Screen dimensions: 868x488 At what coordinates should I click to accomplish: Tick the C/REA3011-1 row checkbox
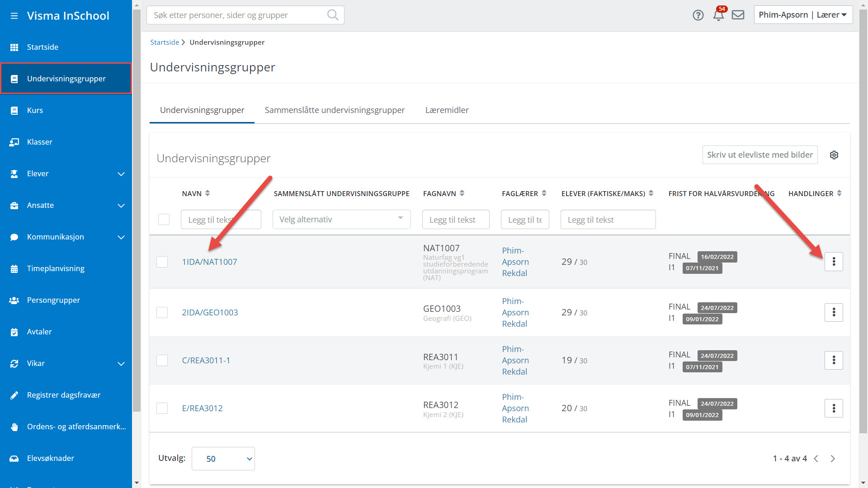point(162,361)
